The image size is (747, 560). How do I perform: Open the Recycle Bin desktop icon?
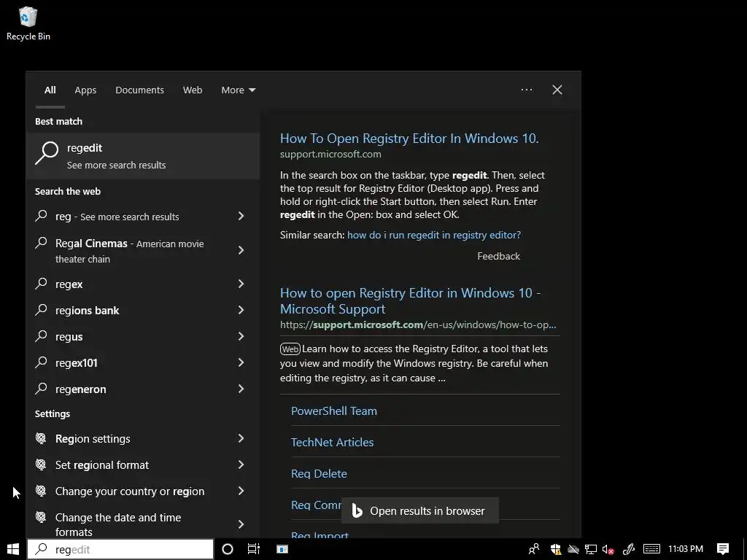28,24
